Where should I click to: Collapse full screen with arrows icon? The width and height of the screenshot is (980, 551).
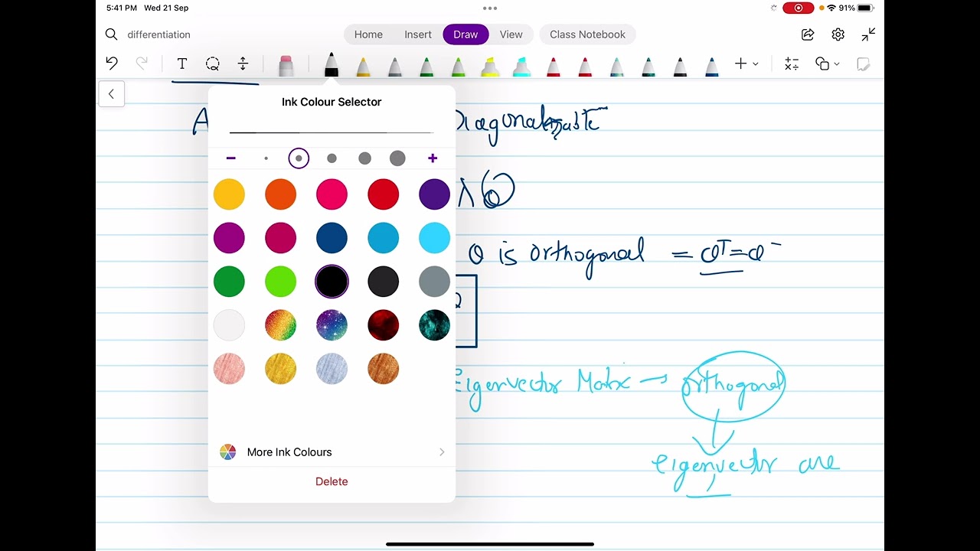click(868, 34)
